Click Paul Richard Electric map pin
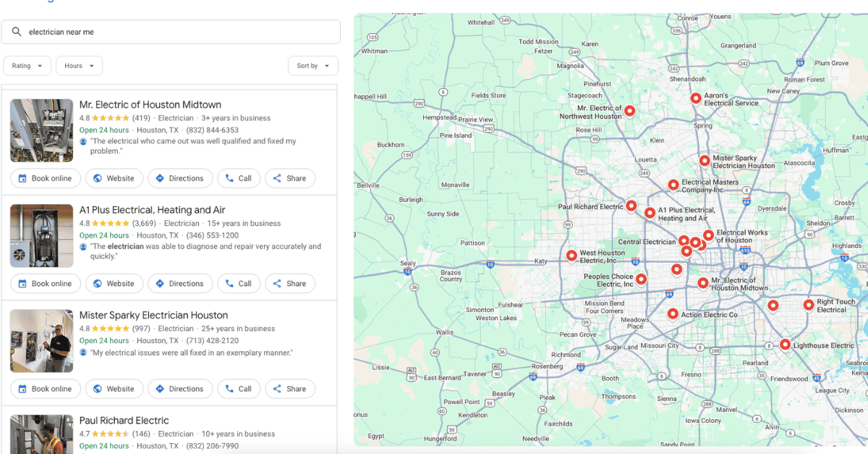868x454 pixels. pyautogui.click(x=631, y=206)
